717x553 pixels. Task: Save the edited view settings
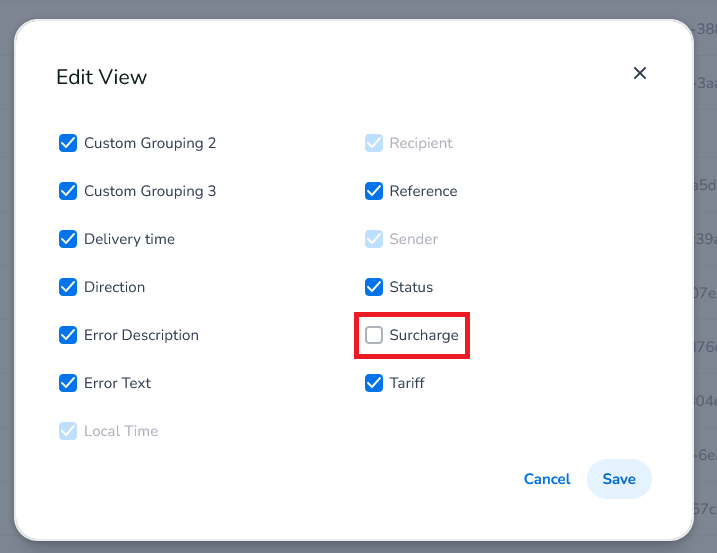(x=618, y=479)
